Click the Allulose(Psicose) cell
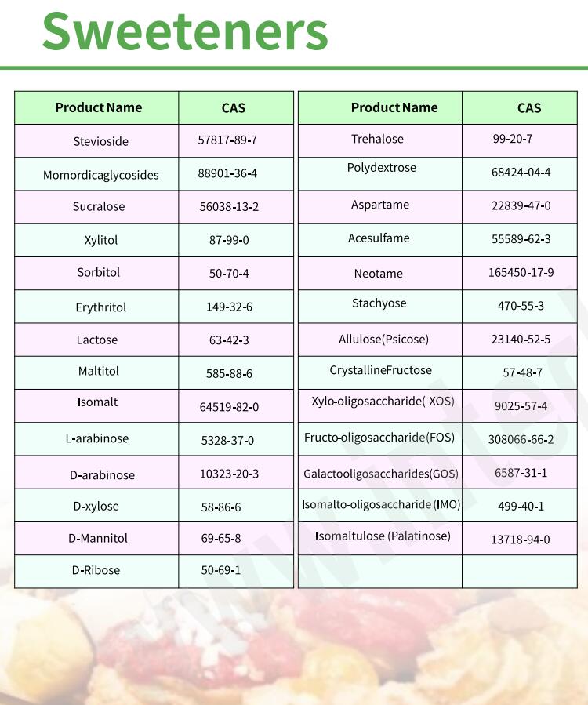The height and width of the screenshot is (705, 588). pos(383,340)
